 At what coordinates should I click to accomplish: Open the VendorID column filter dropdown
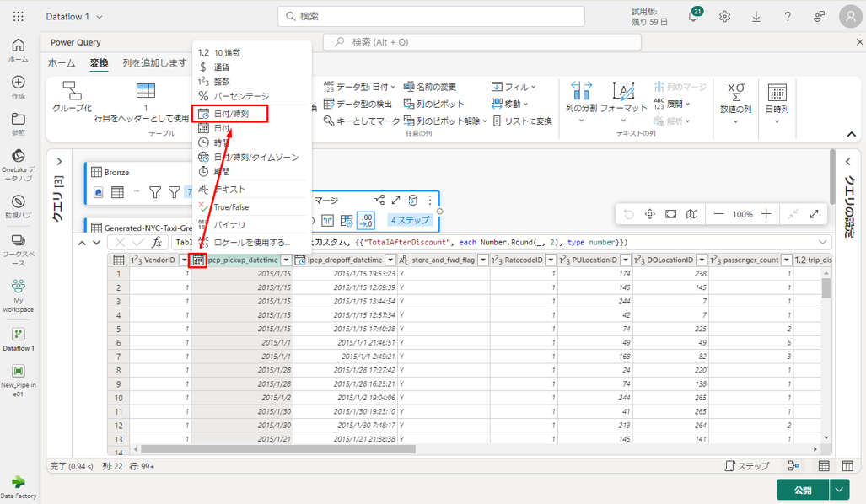coord(183,260)
